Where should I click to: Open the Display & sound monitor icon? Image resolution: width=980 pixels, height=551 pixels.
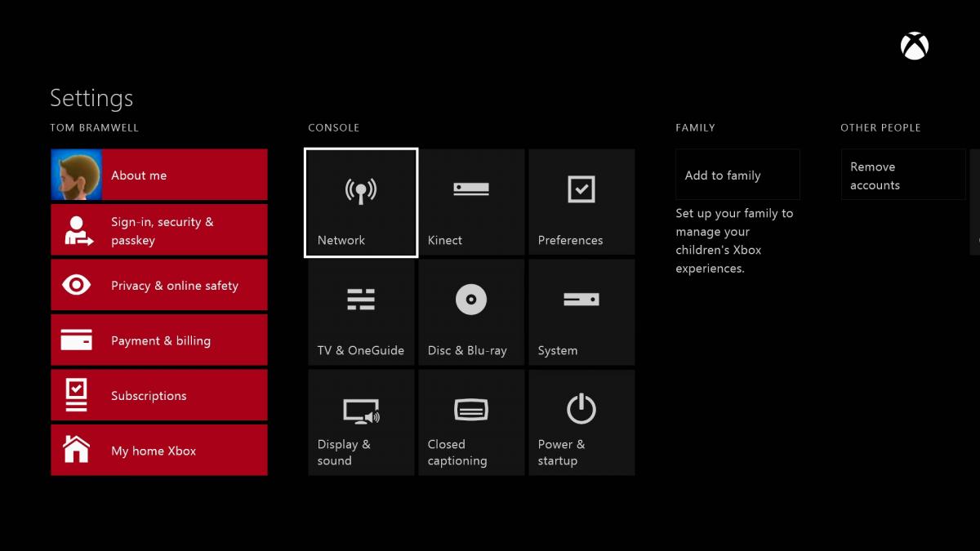point(361,411)
